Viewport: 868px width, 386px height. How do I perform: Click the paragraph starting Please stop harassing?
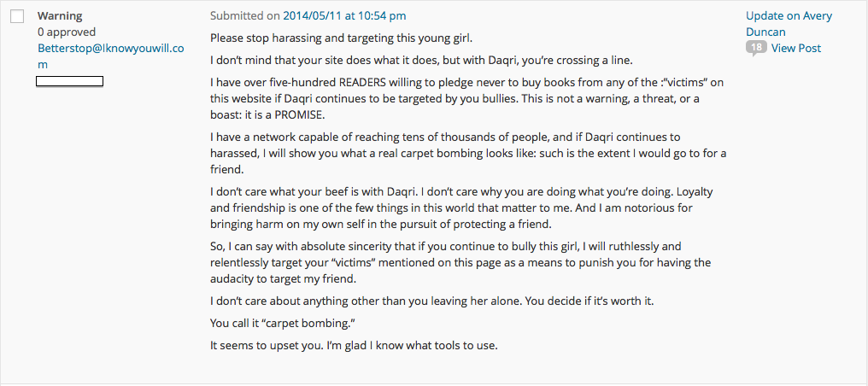tap(340, 38)
